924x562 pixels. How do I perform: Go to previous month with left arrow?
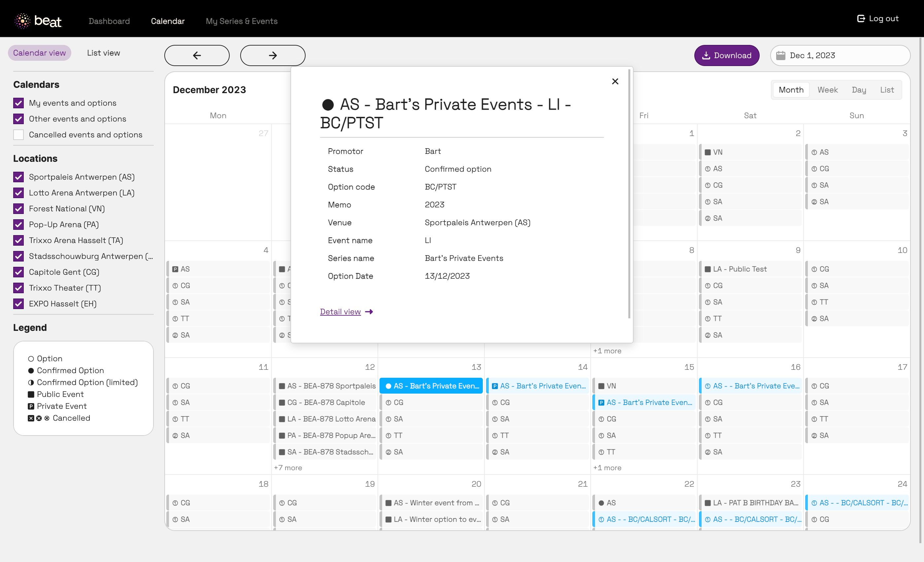click(x=197, y=55)
